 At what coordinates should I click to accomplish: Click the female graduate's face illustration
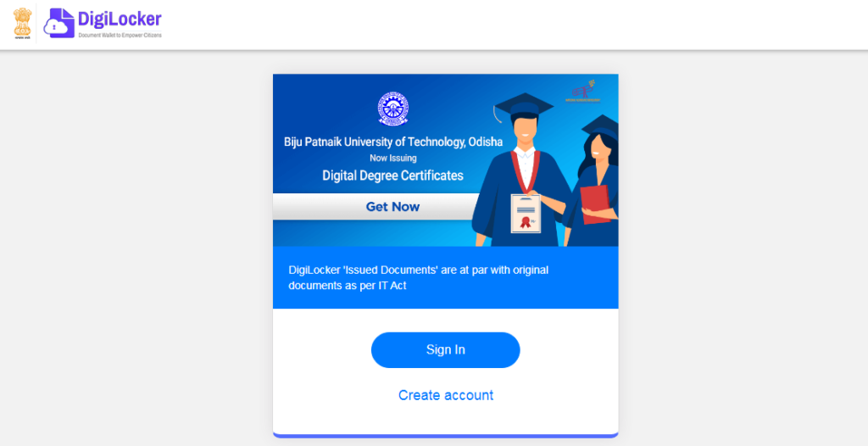(598, 148)
